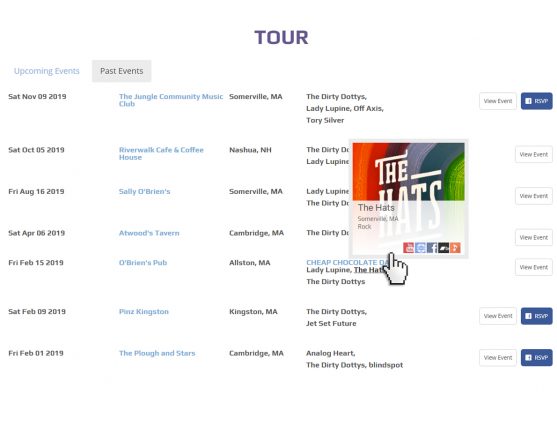Open Atwood's Tavern venue link
This screenshot has height=432, width=557.
[149, 233]
